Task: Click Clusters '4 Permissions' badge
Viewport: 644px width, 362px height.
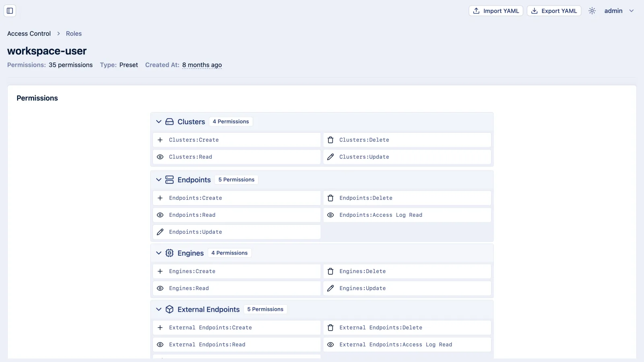Action: pyautogui.click(x=231, y=122)
